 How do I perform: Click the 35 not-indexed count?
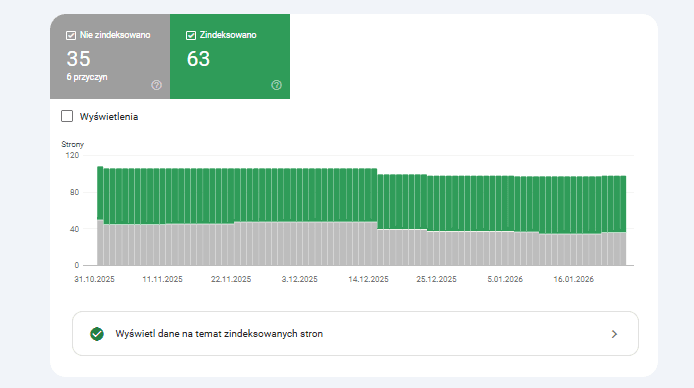(x=78, y=58)
